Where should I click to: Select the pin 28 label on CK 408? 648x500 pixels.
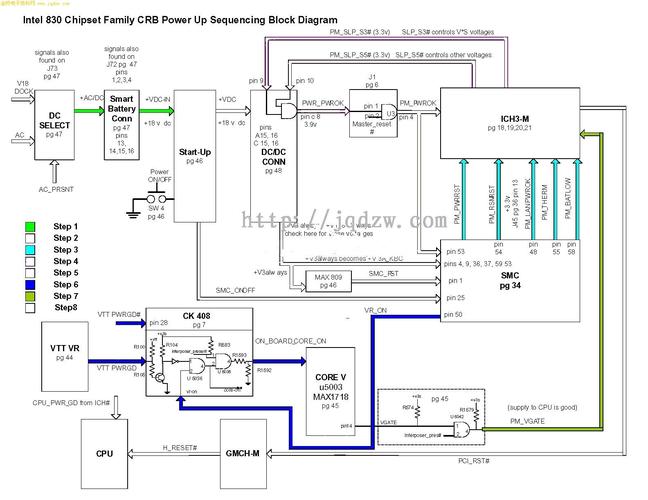(159, 323)
